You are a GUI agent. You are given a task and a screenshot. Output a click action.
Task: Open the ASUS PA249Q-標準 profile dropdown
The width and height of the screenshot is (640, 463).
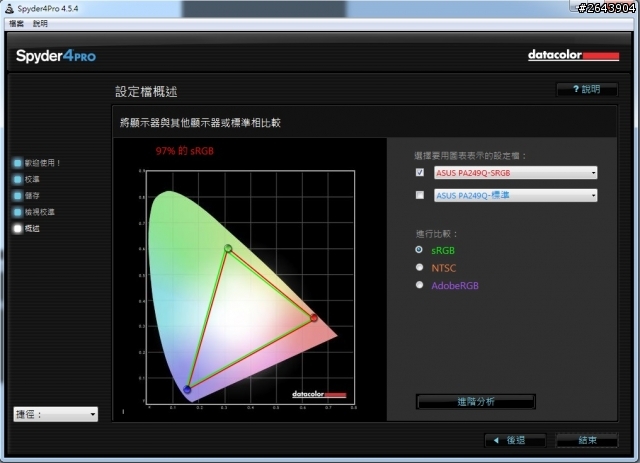coord(516,196)
